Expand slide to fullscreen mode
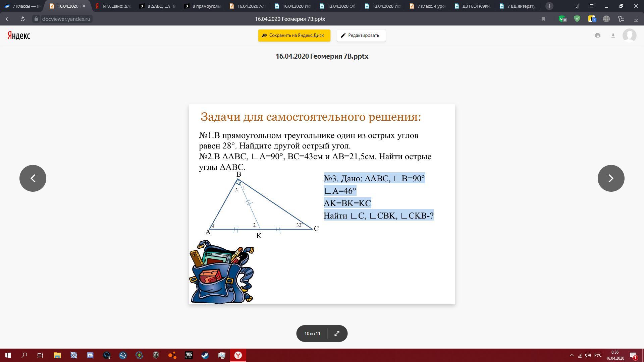This screenshot has height=362, width=644. pyautogui.click(x=337, y=334)
